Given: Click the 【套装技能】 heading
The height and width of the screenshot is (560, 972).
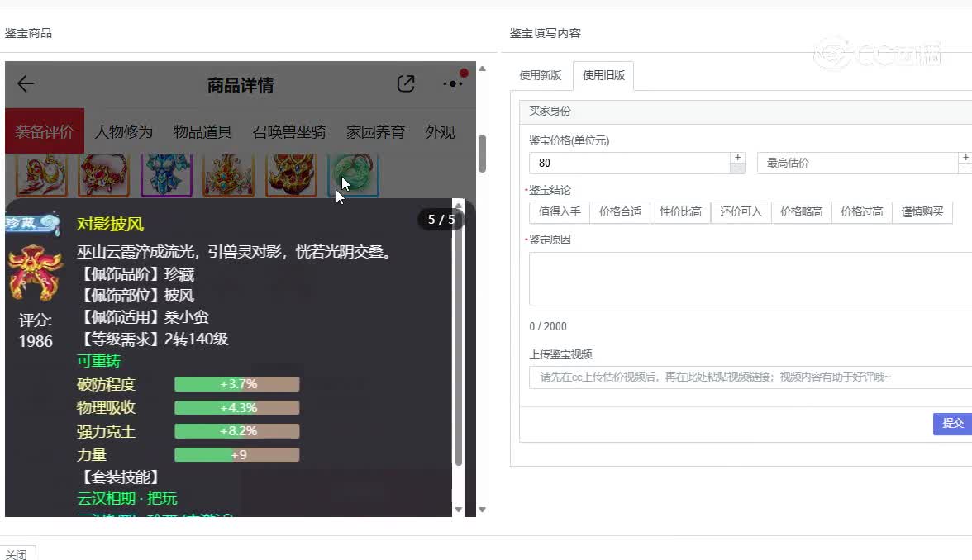Looking at the screenshot, I should tap(121, 477).
